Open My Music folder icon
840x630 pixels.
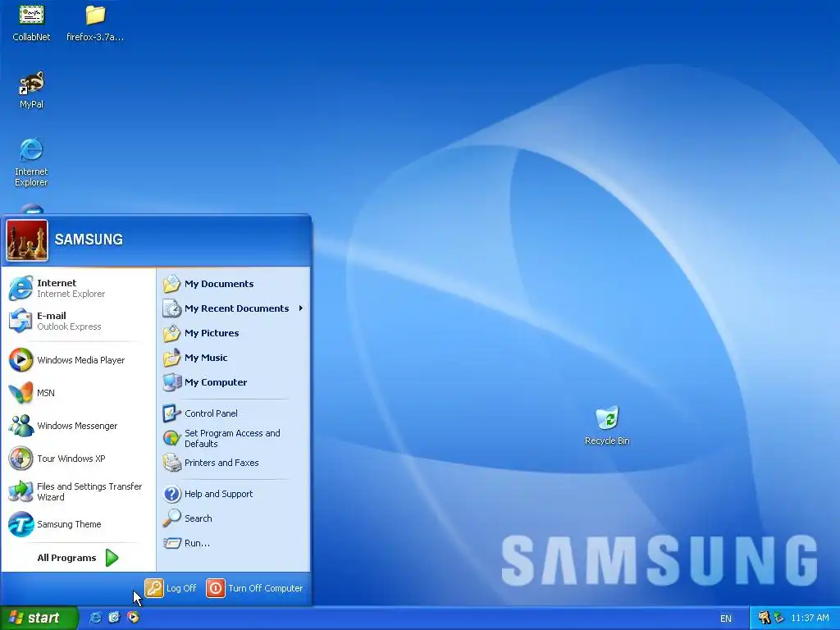[171, 358]
